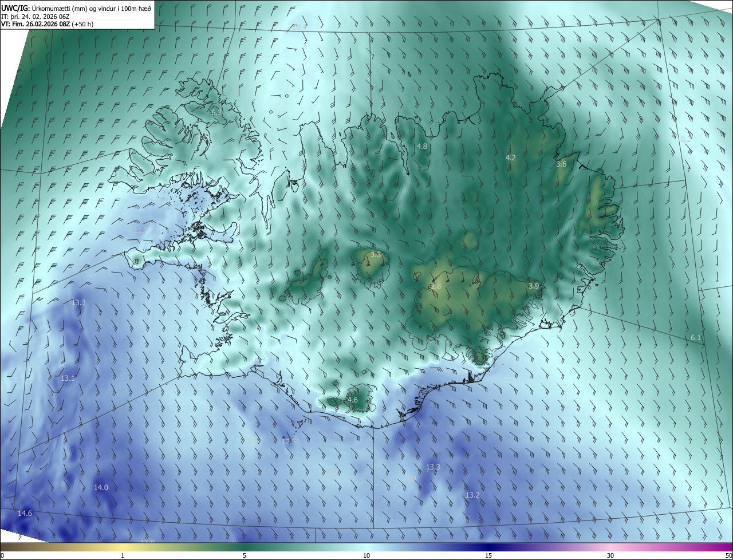Select the faint 10.2 value label
The height and width of the screenshot is (560, 733).
[x=684, y=140]
